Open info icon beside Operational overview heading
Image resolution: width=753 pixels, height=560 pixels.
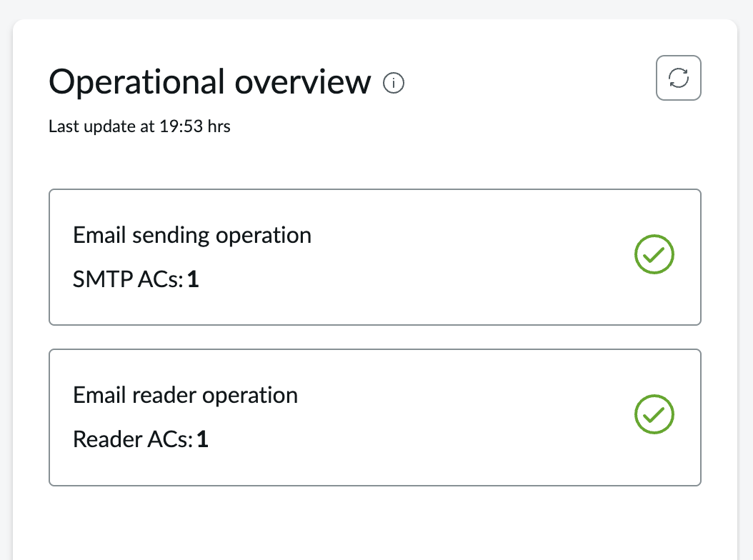tap(394, 83)
